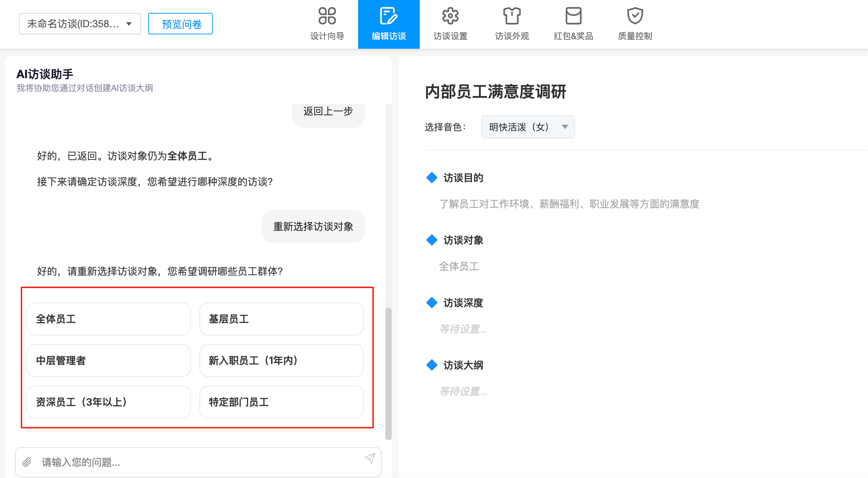Click the paperclip attachment icon
Image resolution: width=868 pixels, height=478 pixels.
click(27, 462)
